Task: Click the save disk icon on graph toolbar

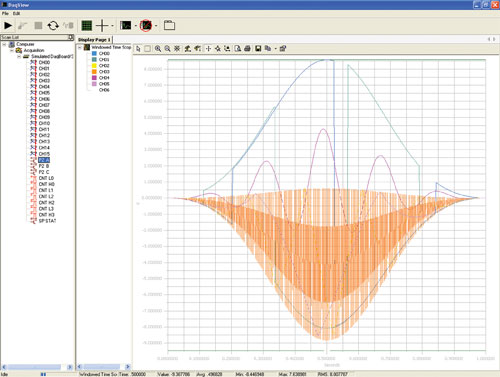Action: coord(258,49)
